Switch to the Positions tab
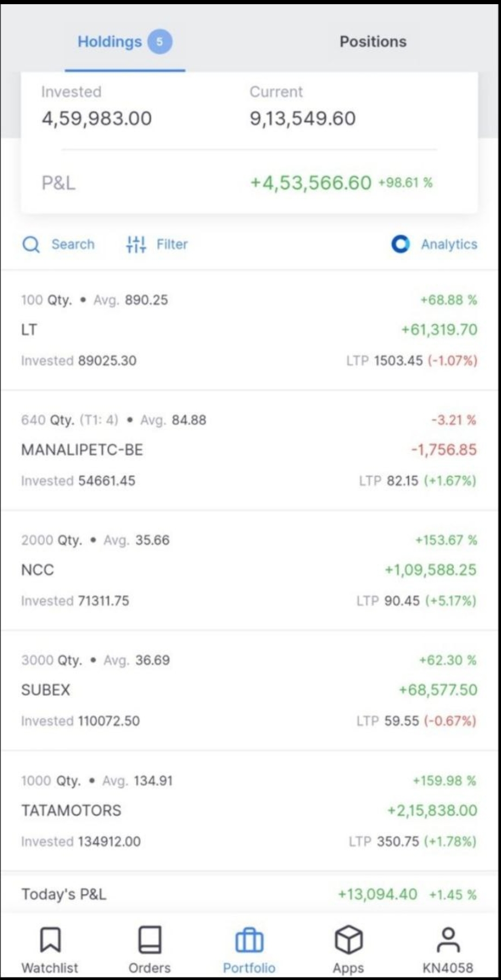Screen dimensions: 501x980 pos(373,42)
